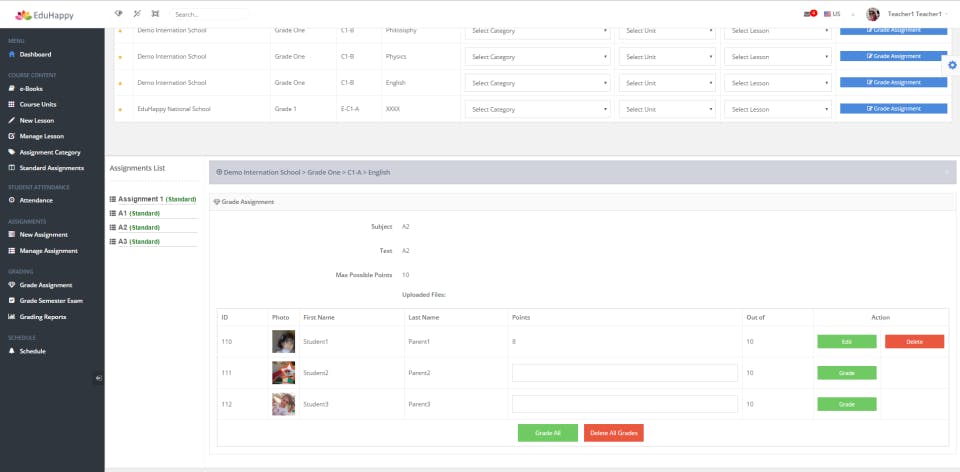Screen dimensions: 960x472
Task: Click Delete All Grades button
Action: point(613,433)
